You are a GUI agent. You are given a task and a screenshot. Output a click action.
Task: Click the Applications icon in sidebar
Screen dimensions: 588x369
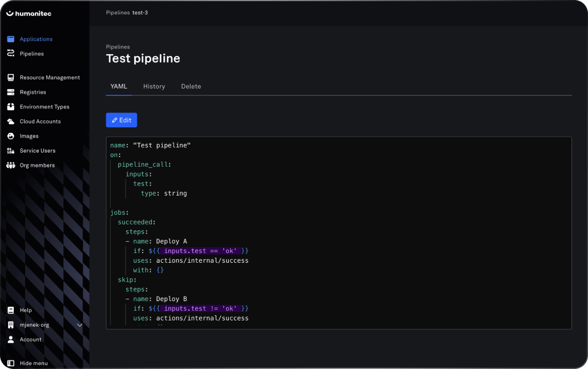pyautogui.click(x=10, y=39)
